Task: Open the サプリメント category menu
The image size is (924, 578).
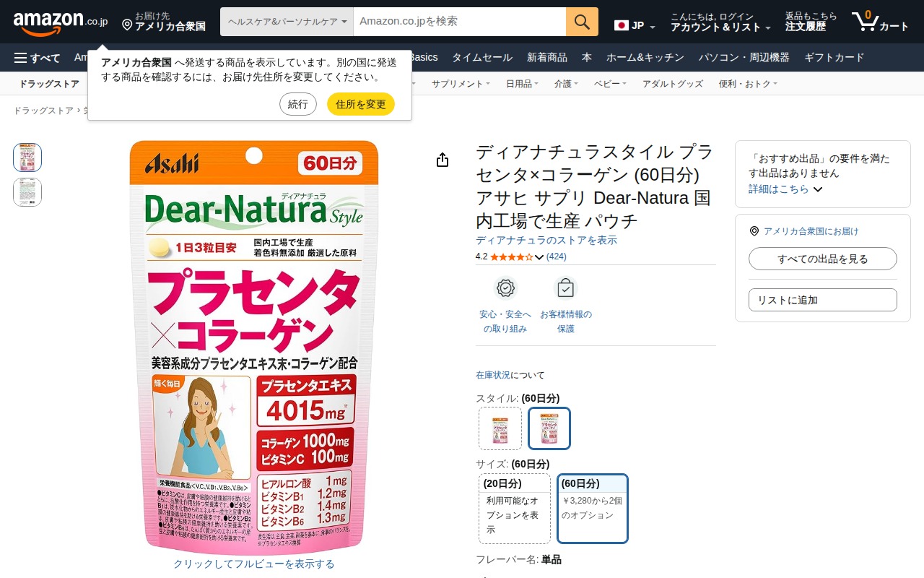Action: click(x=461, y=84)
